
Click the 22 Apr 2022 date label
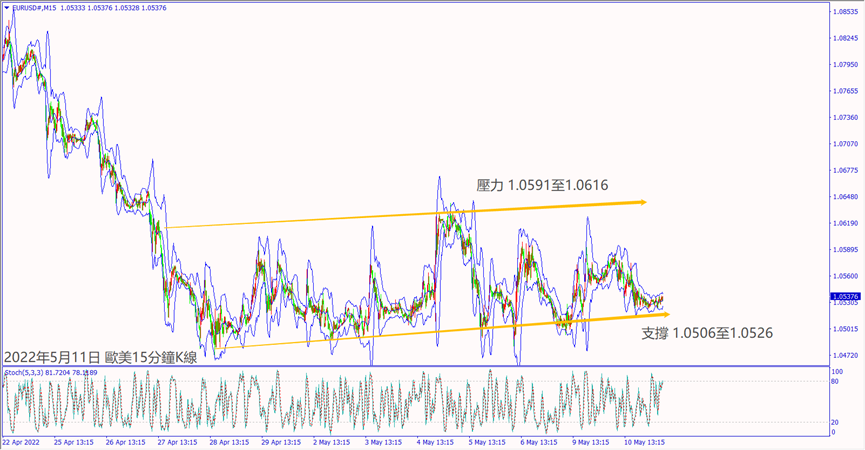21,441
